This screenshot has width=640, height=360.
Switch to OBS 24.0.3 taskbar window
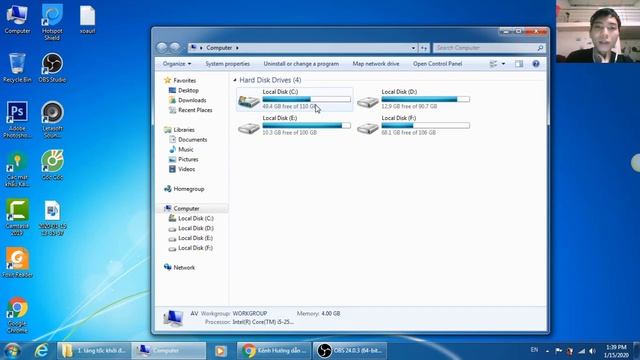350,351
